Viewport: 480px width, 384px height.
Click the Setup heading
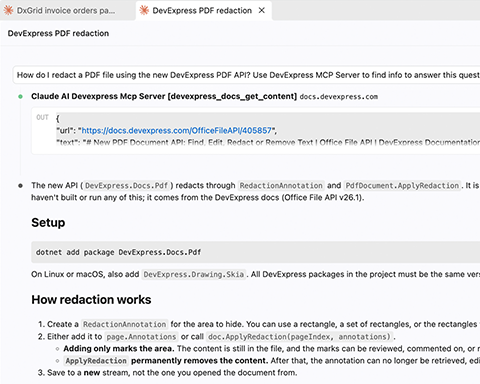48,223
